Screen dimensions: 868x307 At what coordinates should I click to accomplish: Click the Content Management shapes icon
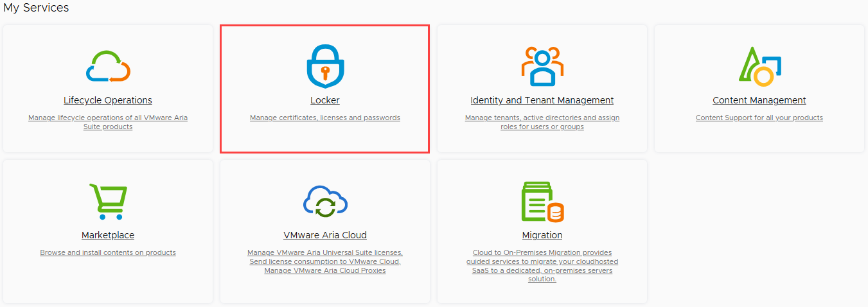[x=759, y=67]
